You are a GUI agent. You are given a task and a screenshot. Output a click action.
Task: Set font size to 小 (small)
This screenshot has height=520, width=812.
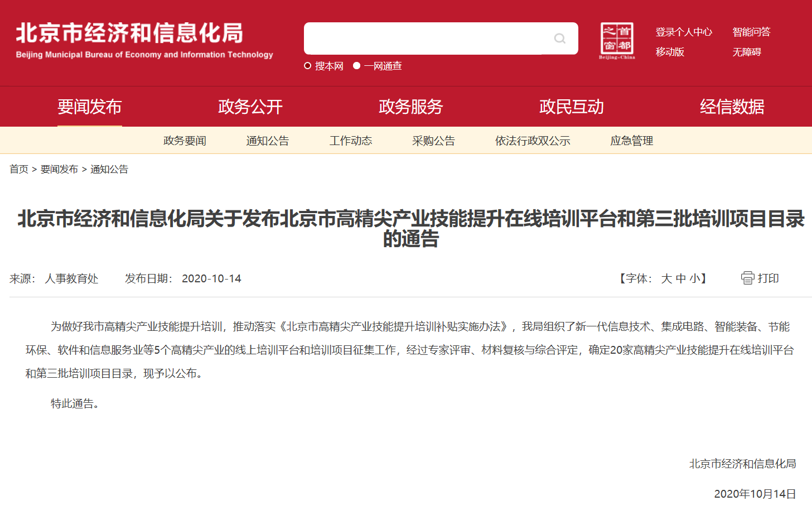click(694, 278)
